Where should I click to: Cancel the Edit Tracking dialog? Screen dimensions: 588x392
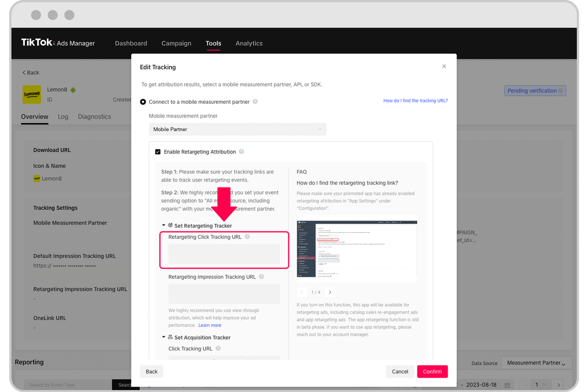point(400,371)
